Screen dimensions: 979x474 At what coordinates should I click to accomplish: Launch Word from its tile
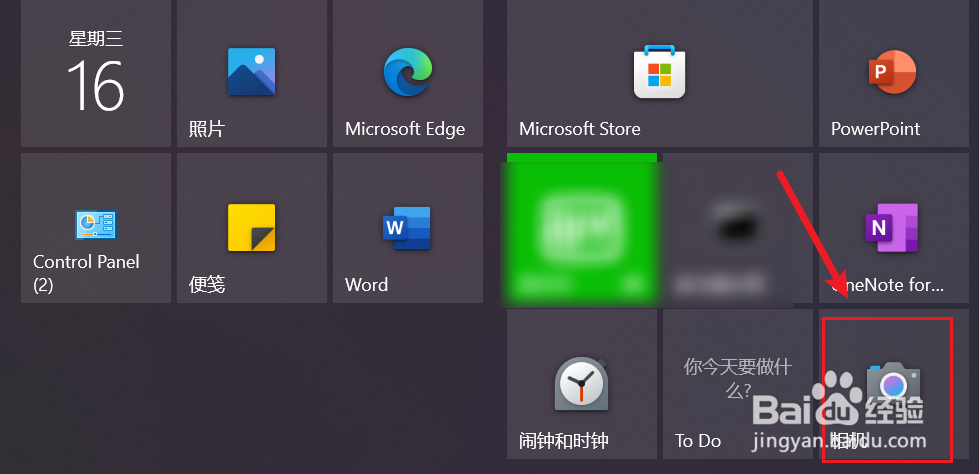[408, 228]
